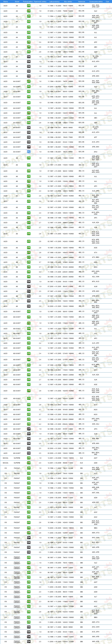The height and width of the screenshot is (644, 112).
Task: Click the Marka column header
Action: point(6,2)
